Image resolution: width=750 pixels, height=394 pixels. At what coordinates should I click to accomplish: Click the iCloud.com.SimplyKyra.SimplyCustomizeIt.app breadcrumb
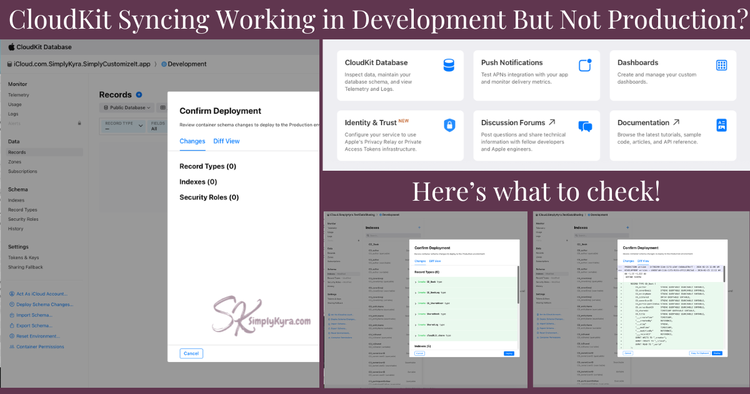(x=82, y=64)
